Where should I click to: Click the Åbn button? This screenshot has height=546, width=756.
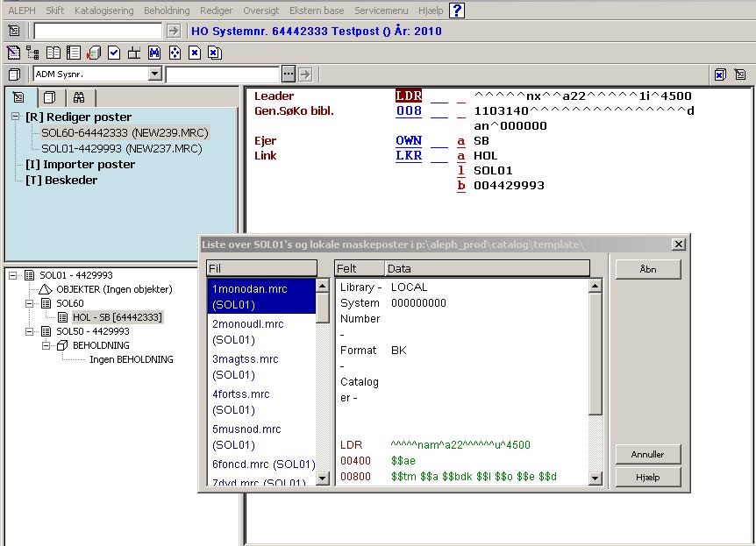tap(647, 269)
